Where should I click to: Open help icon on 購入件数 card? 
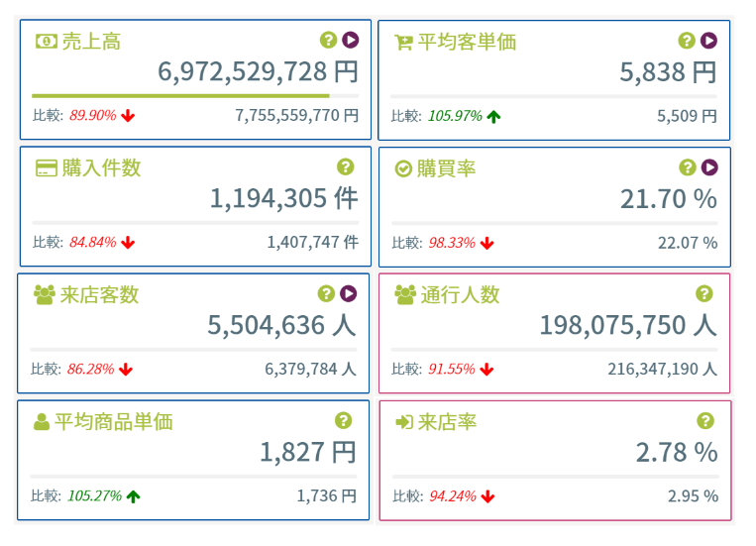(345, 166)
